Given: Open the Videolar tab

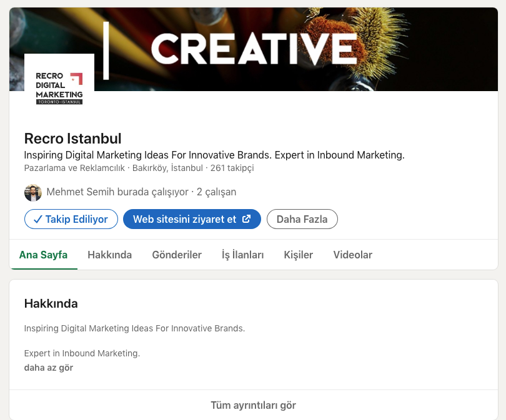Looking at the screenshot, I should tap(353, 255).
